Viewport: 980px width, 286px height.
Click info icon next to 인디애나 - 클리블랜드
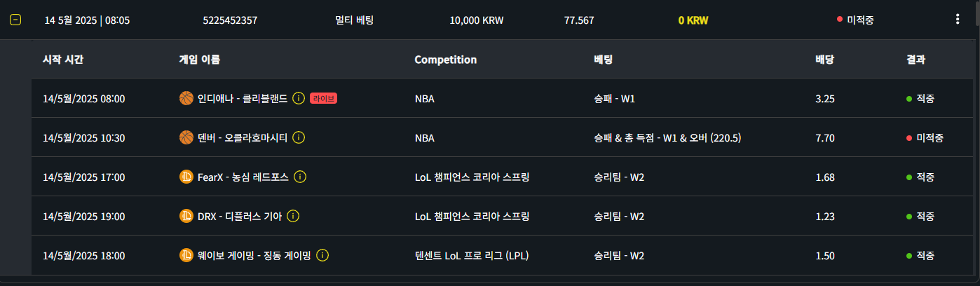298,99
